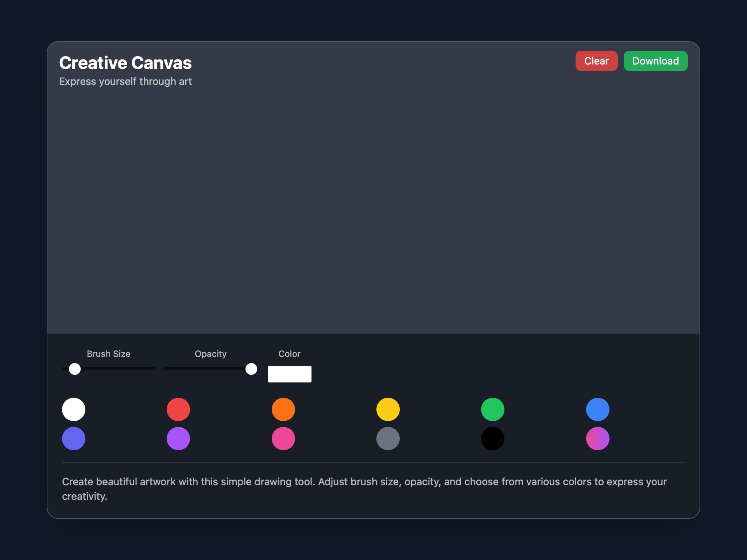Image resolution: width=747 pixels, height=560 pixels.
Task: Select the indigo color swatch
Action: click(73, 439)
